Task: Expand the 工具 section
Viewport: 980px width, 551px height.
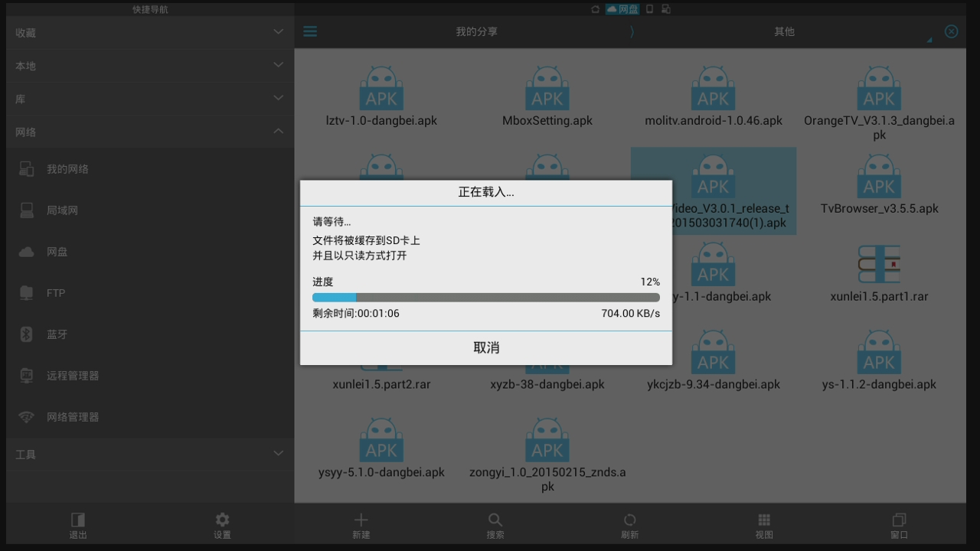Action: pos(150,454)
